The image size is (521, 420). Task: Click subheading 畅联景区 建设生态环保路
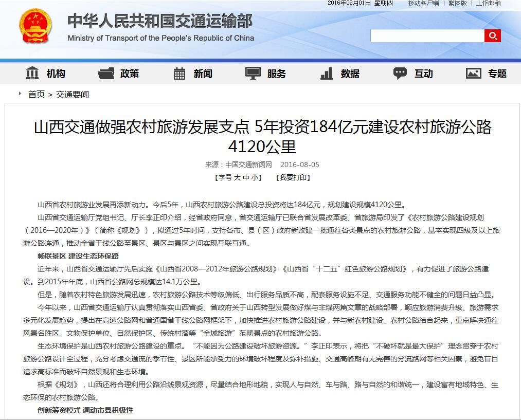[78, 256]
